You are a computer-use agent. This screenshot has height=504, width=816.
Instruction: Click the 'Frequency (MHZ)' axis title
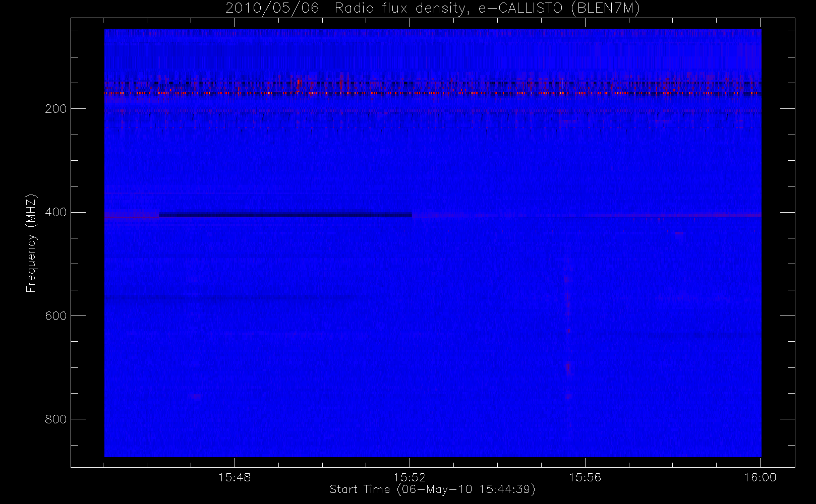point(31,243)
